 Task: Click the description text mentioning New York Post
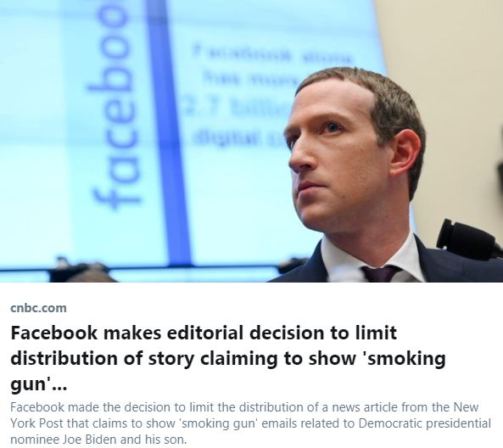(x=250, y=423)
